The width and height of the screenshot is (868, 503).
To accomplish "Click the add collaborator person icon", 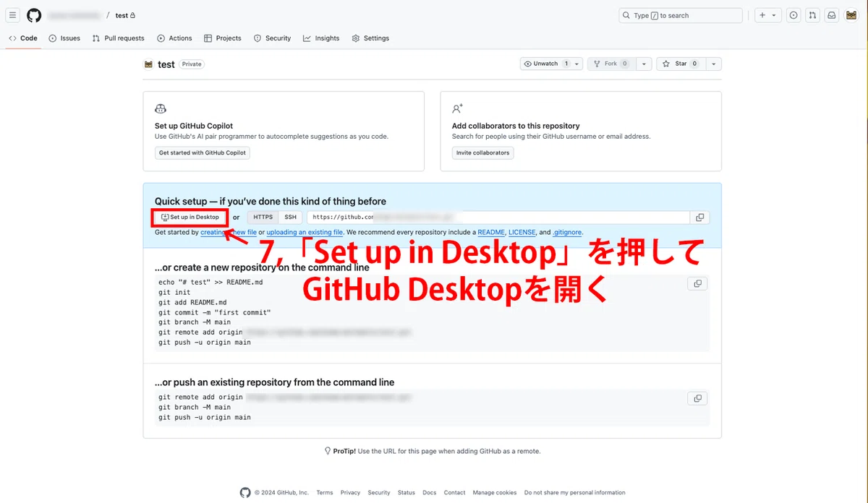I will 457,108.
